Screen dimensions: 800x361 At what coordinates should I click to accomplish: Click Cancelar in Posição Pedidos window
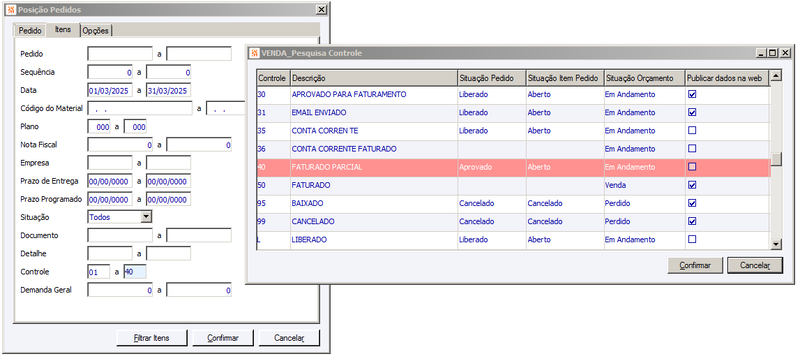pos(289,338)
